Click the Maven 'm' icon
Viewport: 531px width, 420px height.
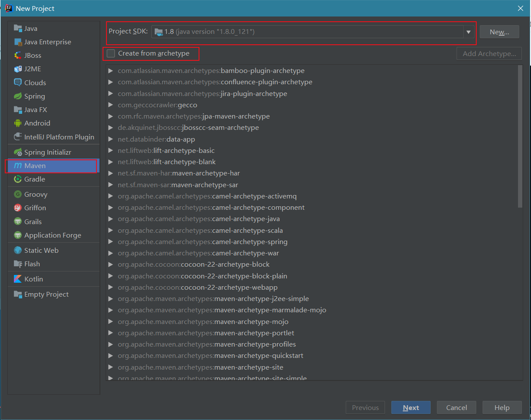[18, 165]
